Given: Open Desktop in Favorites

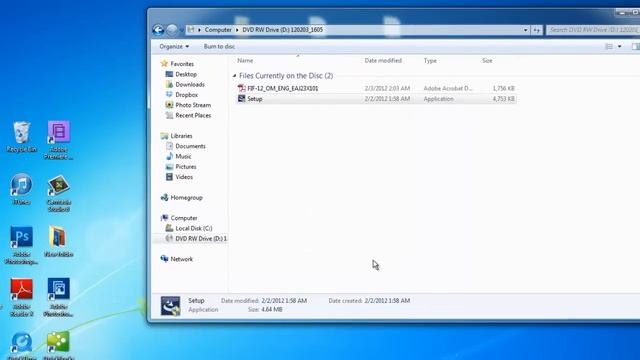Looking at the screenshot, I should [x=186, y=74].
